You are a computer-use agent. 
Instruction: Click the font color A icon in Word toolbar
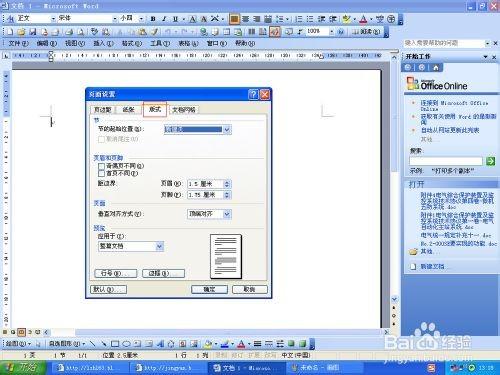(x=364, y=19)
